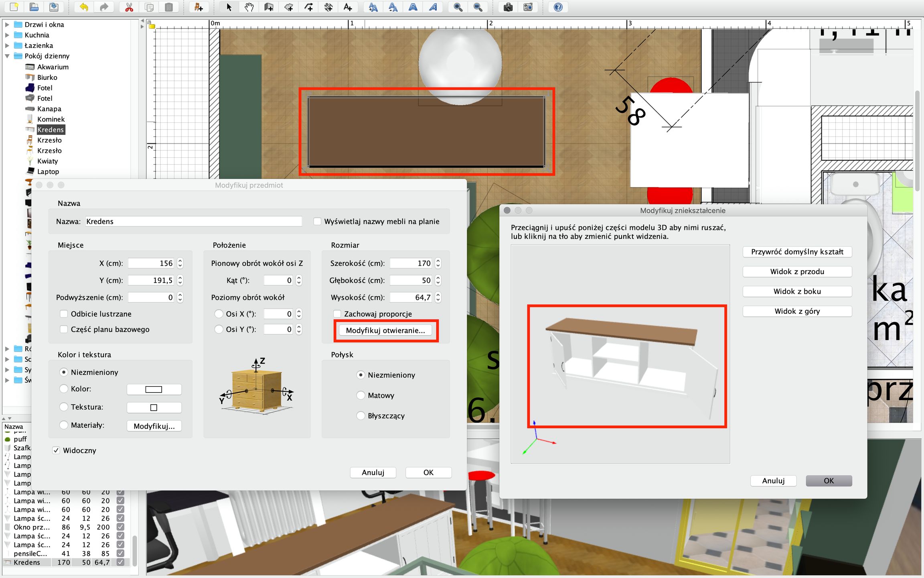
Task: Click the Add furniture toolbar icon
Action: point(199,7)
